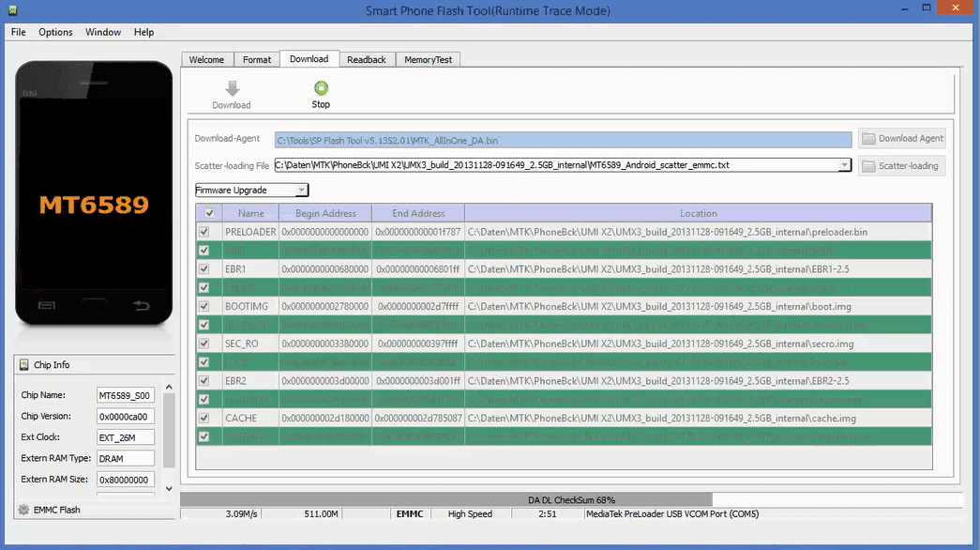The height and width of the screenshot is (550, 980).
Task: Click the 0x000000000001f787 end address cell
Action: [418, 232]
